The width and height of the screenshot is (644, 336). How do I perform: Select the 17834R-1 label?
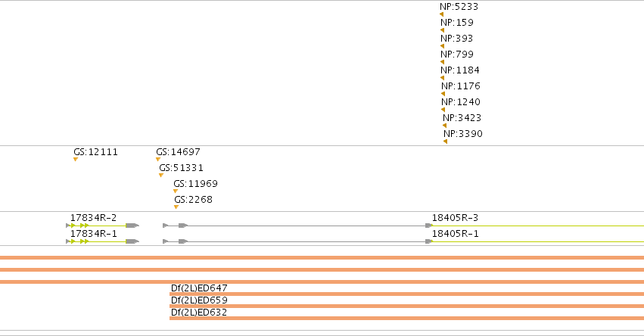(94, 234)
